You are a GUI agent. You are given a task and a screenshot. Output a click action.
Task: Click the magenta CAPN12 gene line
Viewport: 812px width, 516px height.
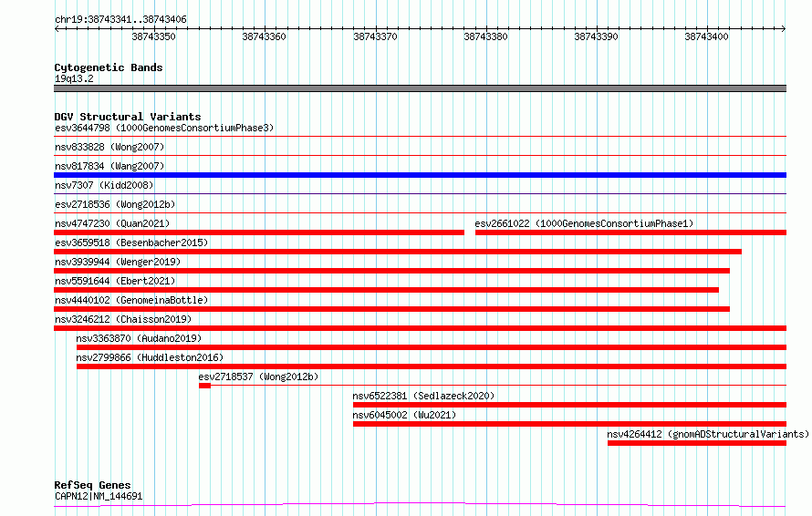tap(420, 505)
